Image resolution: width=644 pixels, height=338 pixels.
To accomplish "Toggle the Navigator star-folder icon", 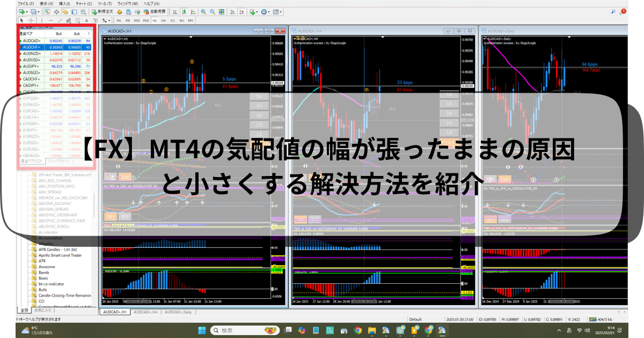I will point(65,11).
